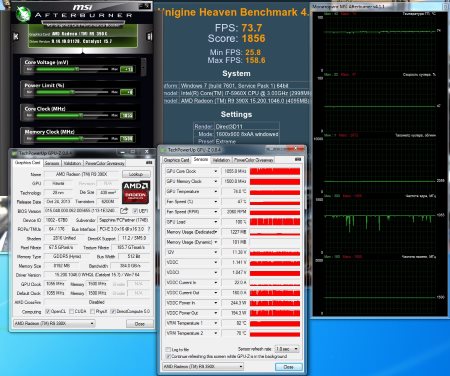Click the Core Voltage value field
The height and width of the screenshot is (376, 450).
(x=127, y=69)
